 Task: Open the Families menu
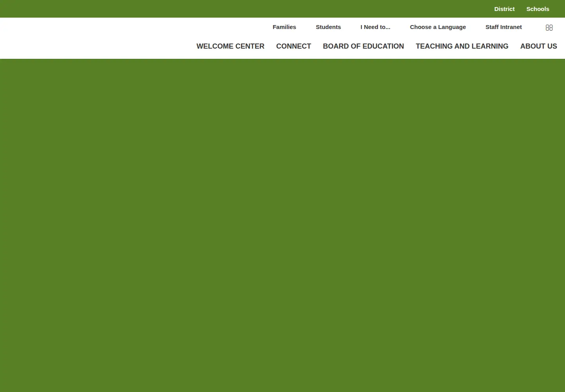284,27
